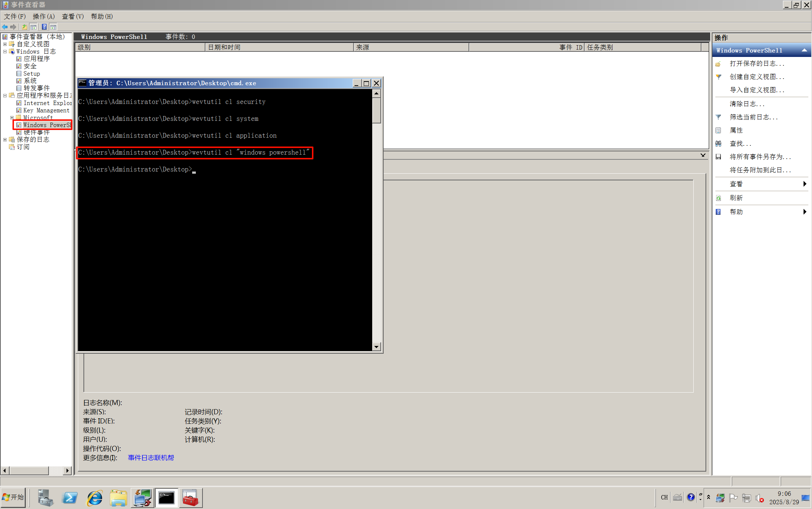Screen dimensions: 812x509
Task: Open the 操作(A) menu
Action: [x=43, y=17]
